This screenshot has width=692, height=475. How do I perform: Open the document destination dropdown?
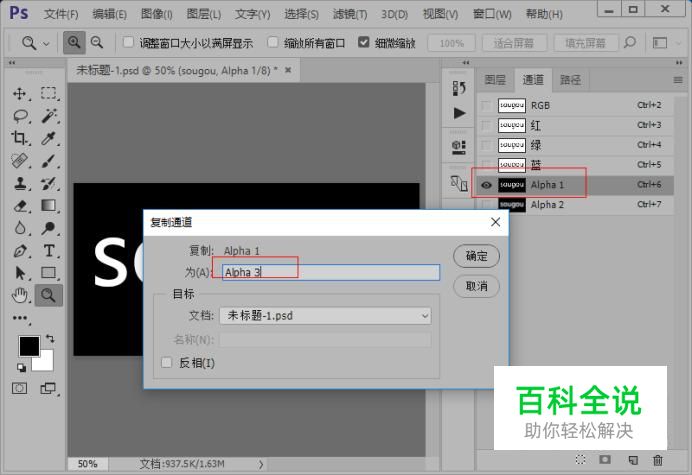(325, 316)
